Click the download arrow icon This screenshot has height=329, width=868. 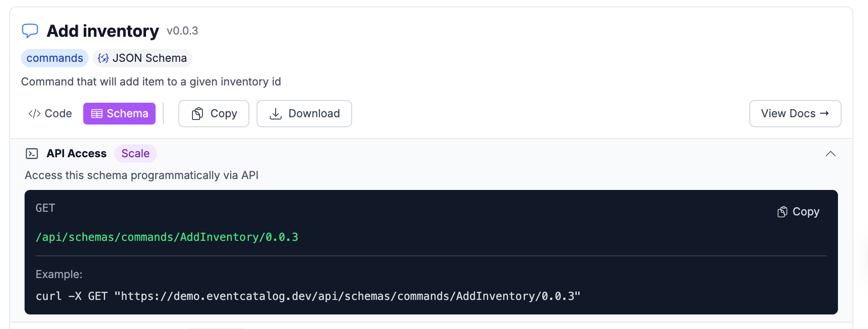pyautogui.click(x=275, y=114)
